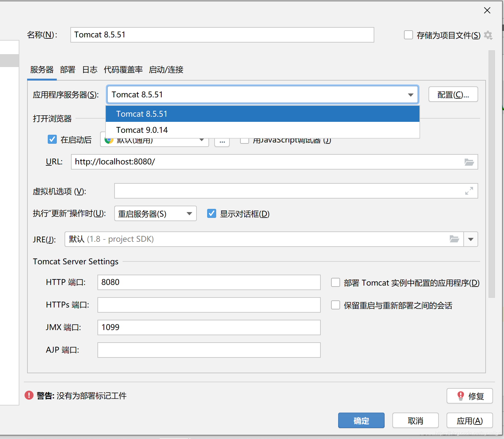Viewport: 504px width, 439px height.
Task: Enable 部署 Tomcat 实例中配置的应用程序 checkbox
Action: click(336, 282)
